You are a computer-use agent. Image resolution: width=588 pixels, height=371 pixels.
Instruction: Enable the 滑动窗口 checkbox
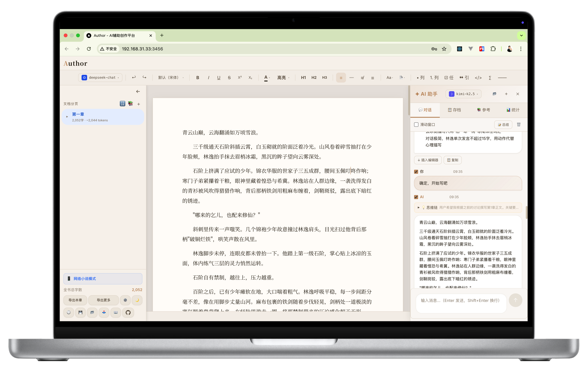coord(416,125)
